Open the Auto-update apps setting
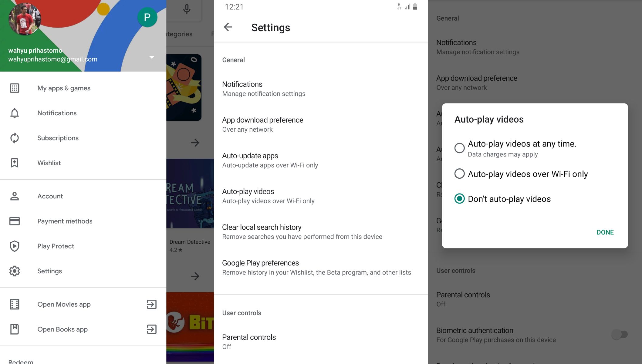The width and height of the screenshot is (642, 364). pyautogui.click(x=270, y=160)
